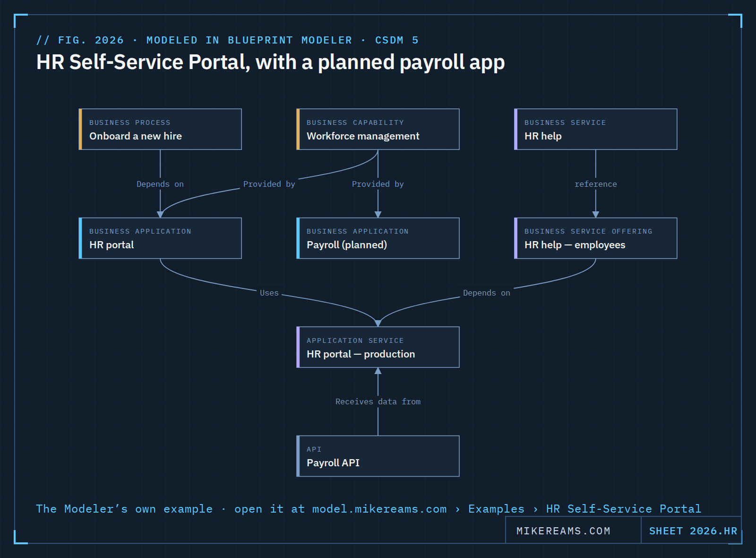Click the model.mikereams.com caption text

[369, 509]
